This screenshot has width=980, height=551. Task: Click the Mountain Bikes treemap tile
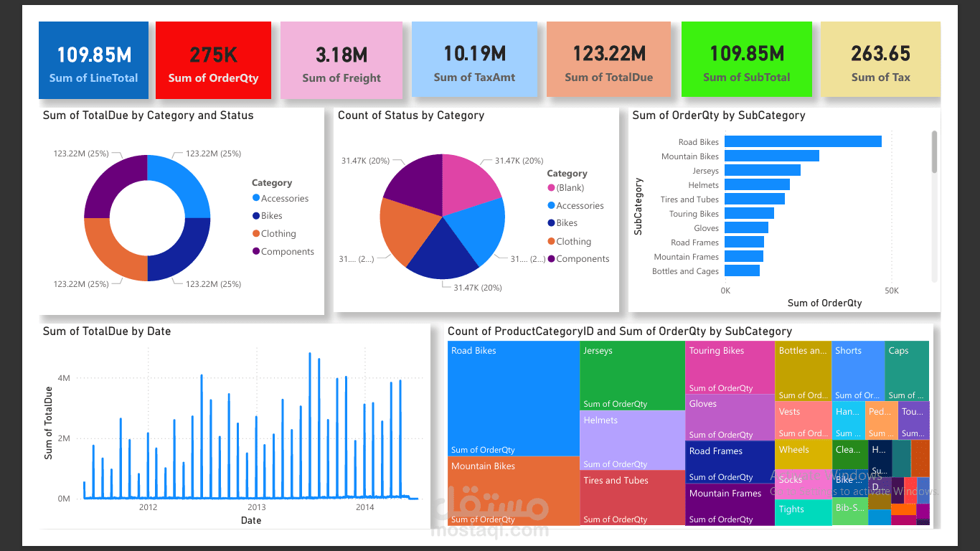(x=514, y=491)
